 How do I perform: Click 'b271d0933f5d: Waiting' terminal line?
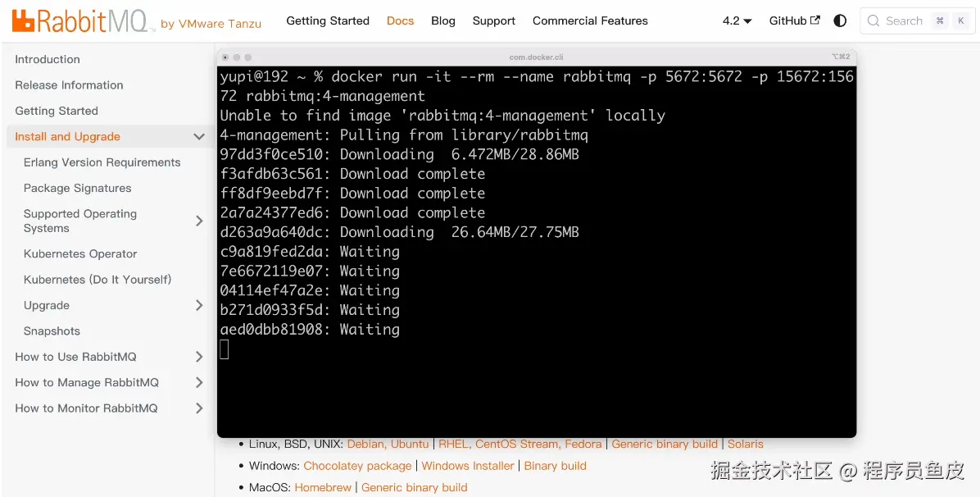click(x=310, y=310)
